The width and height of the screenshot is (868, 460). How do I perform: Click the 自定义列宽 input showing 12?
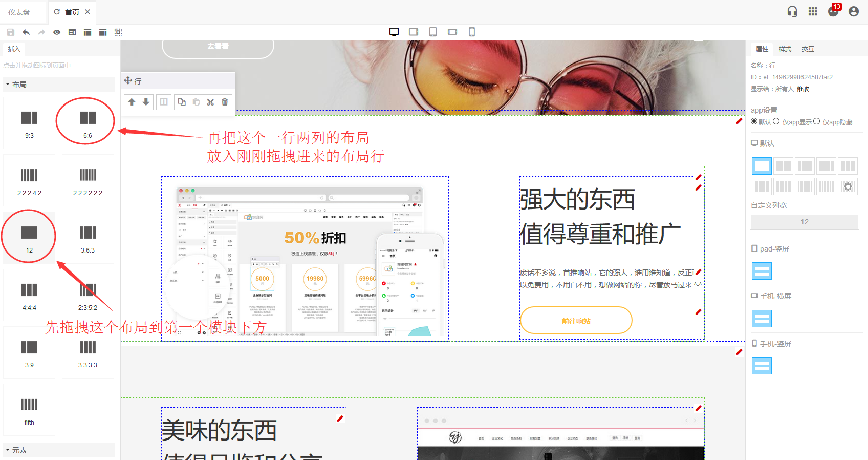[x=804, y=222]
